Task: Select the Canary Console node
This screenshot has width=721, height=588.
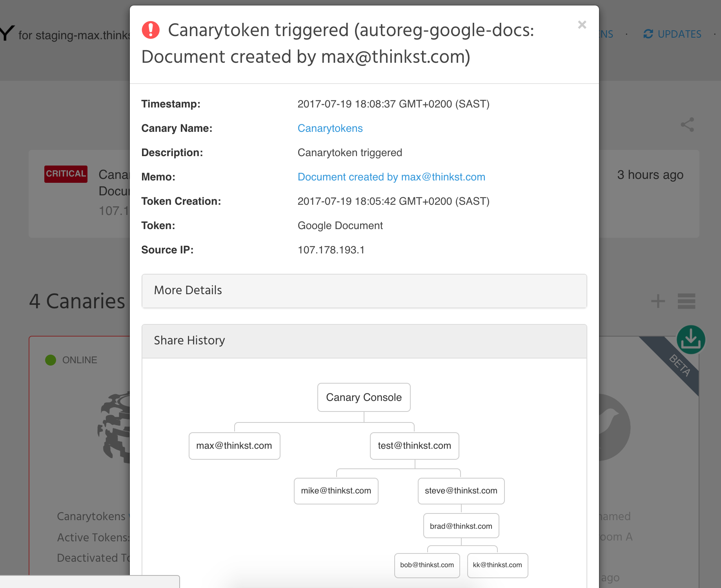Action: coord(364,397)
